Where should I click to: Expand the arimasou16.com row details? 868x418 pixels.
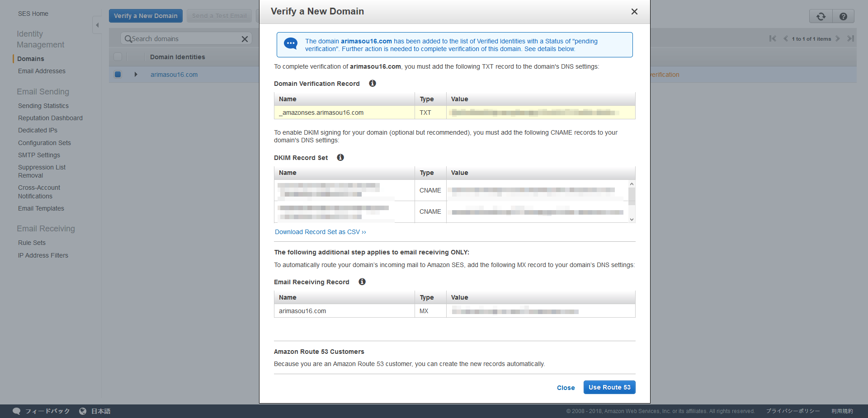(x=136, y=75)
